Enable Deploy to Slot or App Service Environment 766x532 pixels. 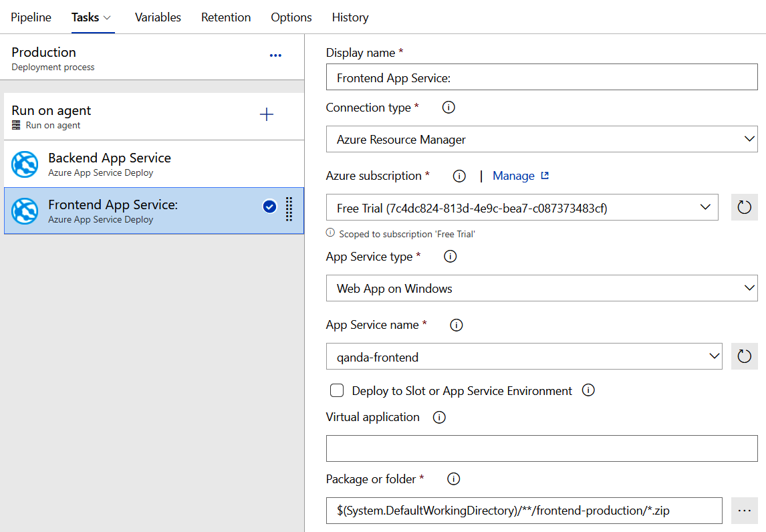coord(338,390)
